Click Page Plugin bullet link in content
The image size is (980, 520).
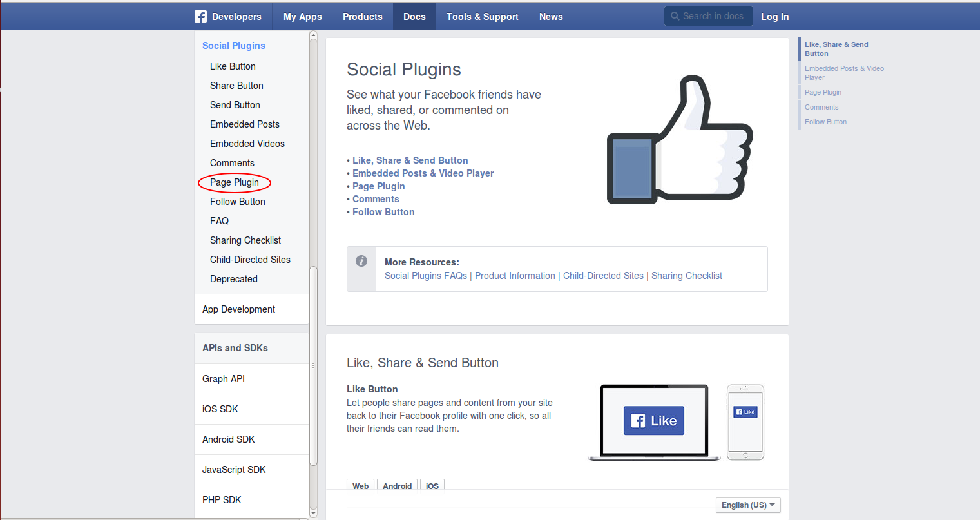click(378, 186)
